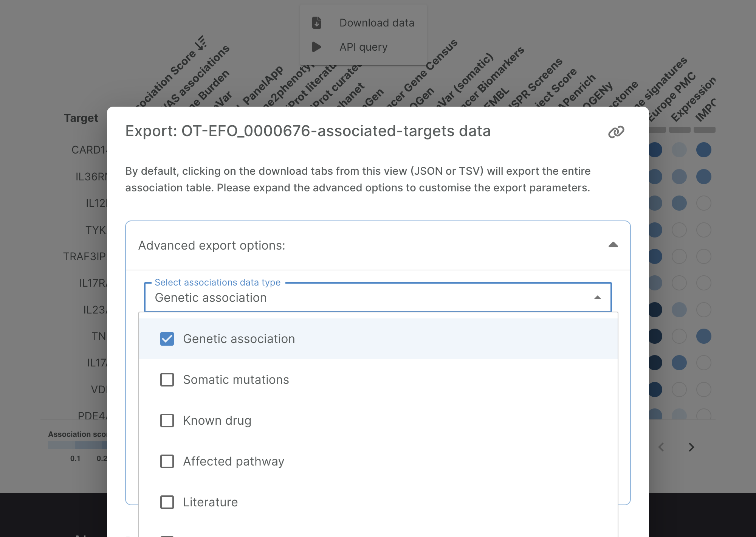Tick the Affected pathway checkbox
The image size is (756, 537).
pos(167,461)
